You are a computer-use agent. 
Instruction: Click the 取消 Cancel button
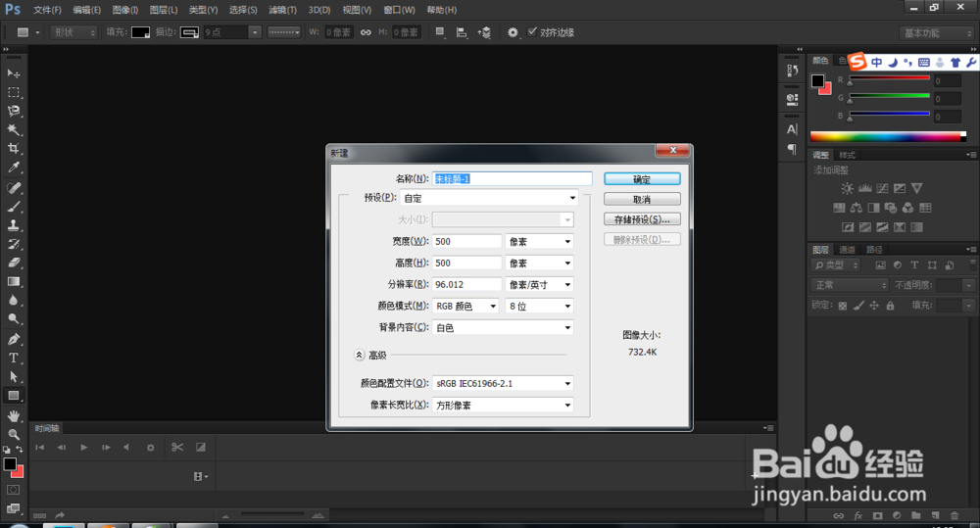tap(642, 199)
